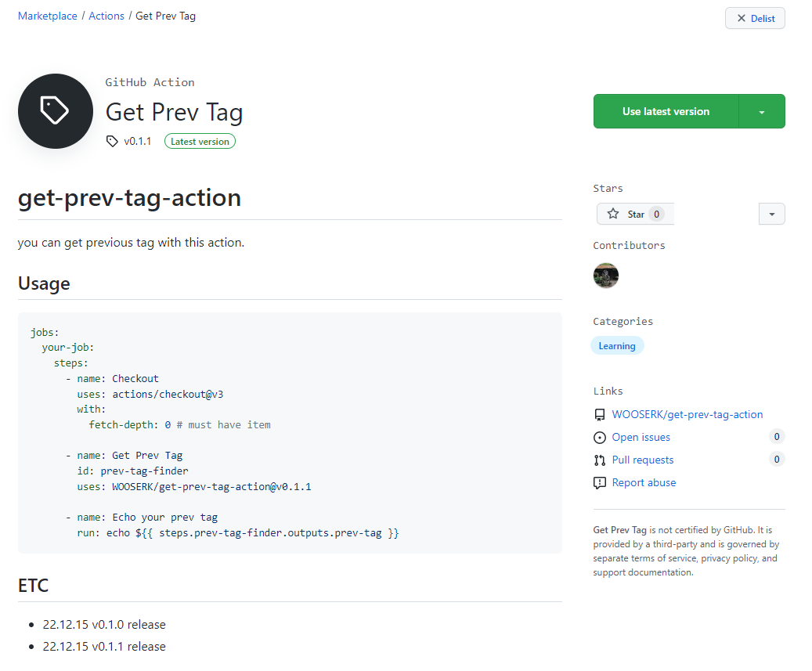Click the Latest version badge
The image size is (812, 671).
(200, 142)
